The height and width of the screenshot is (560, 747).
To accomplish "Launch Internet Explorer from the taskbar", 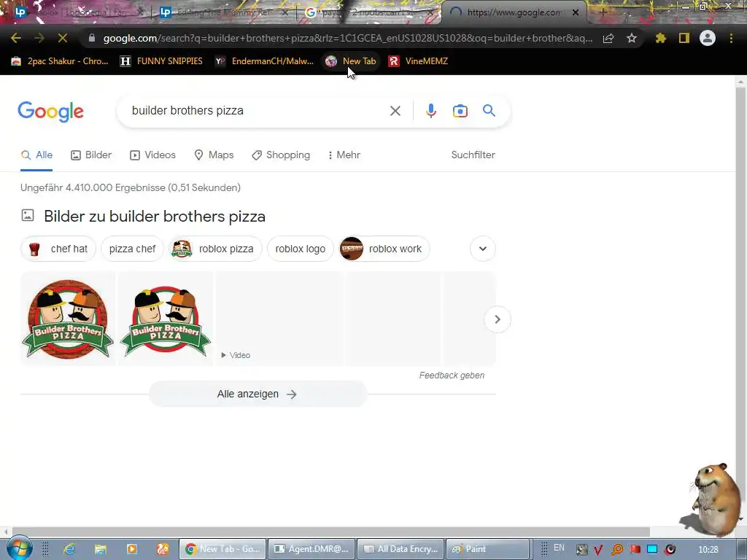I will click(x=69, y=549).
